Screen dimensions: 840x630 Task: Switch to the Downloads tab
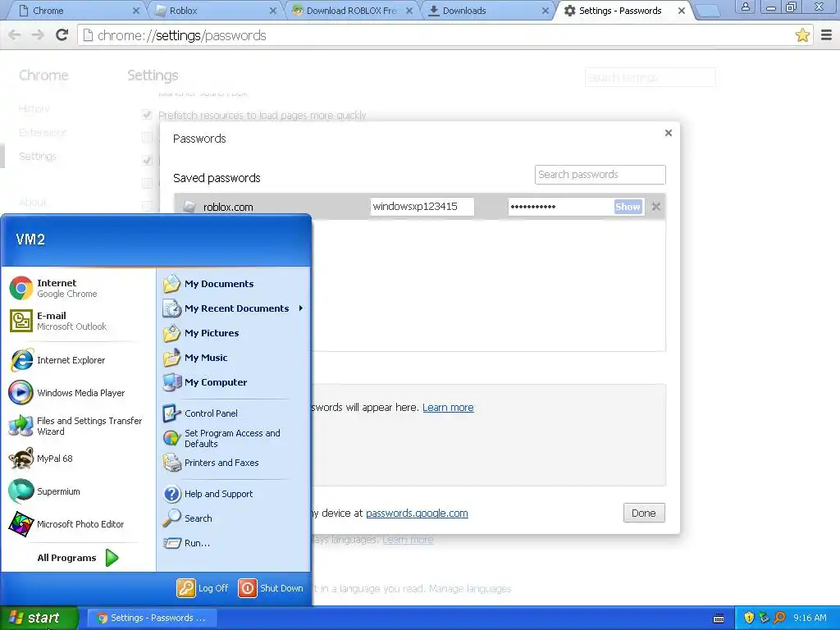[x=489, y=11]
